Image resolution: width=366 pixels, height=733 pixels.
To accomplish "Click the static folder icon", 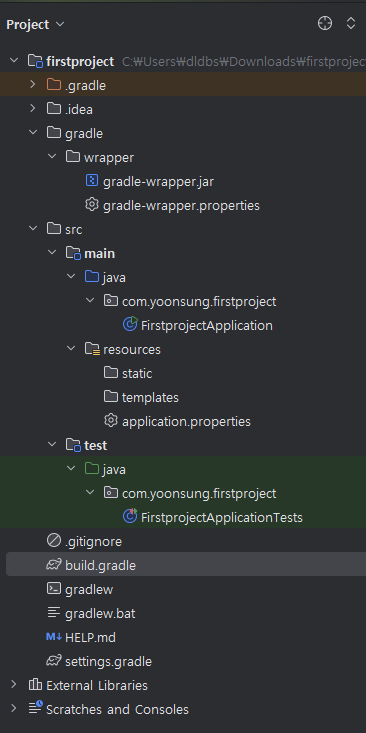I will (x=111, y=373).
